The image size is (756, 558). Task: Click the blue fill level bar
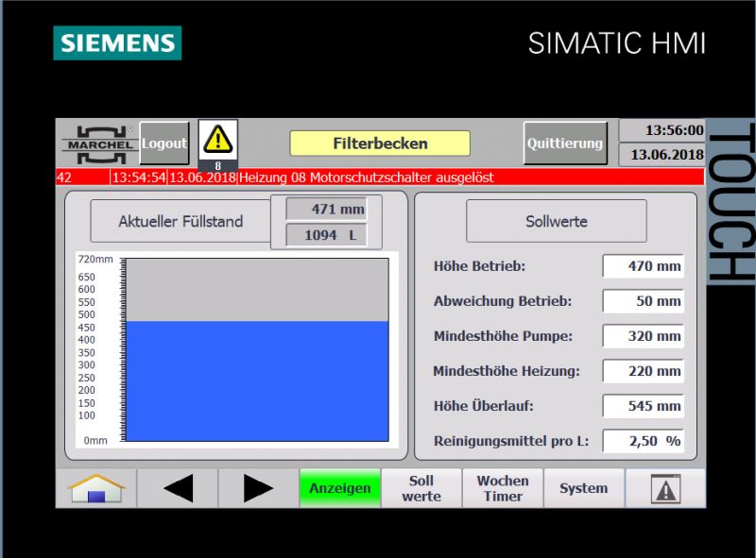[x=257, y=380]
